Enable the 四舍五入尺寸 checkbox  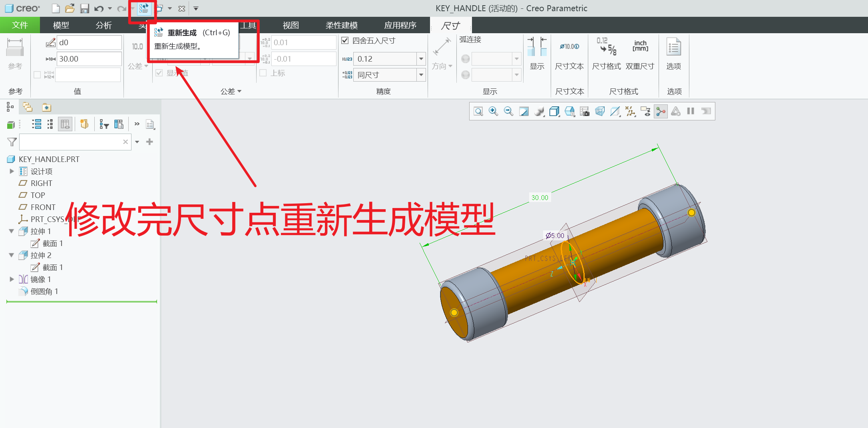[345, 40]
